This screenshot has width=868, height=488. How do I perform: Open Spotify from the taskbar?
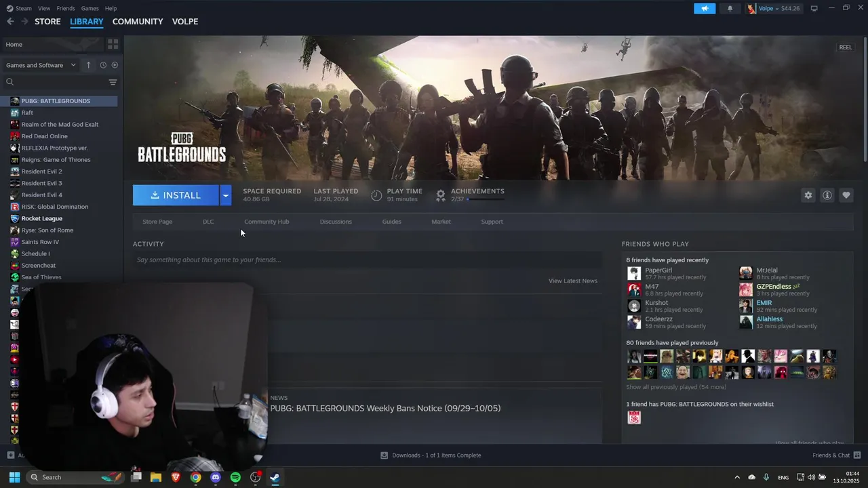(235, 477)
